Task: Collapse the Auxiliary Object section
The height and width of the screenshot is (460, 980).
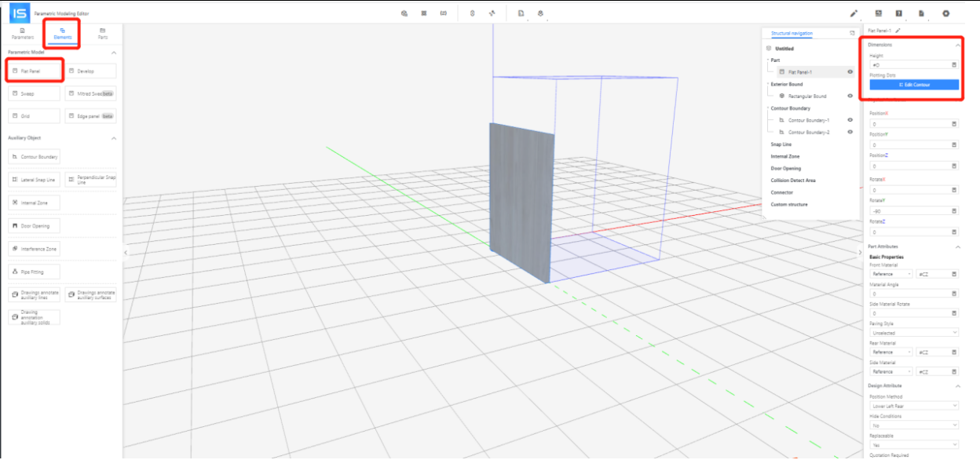Action: pyautogui.click(x=114, y=138)
